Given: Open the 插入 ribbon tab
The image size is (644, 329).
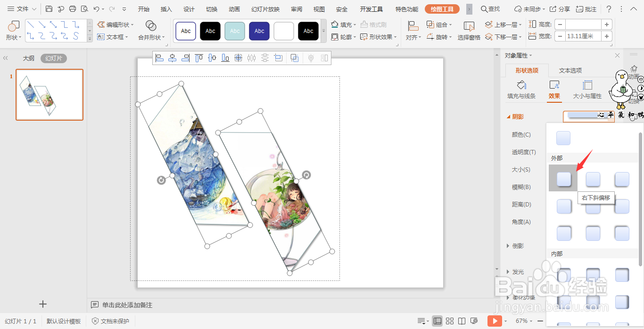Looking at the screenshot, I should point(166,9).
